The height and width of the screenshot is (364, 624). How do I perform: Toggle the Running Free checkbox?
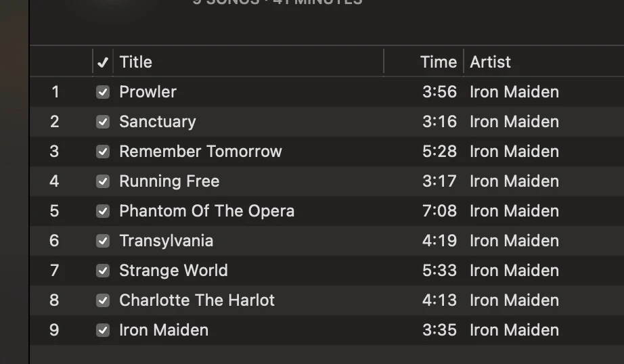103,181
